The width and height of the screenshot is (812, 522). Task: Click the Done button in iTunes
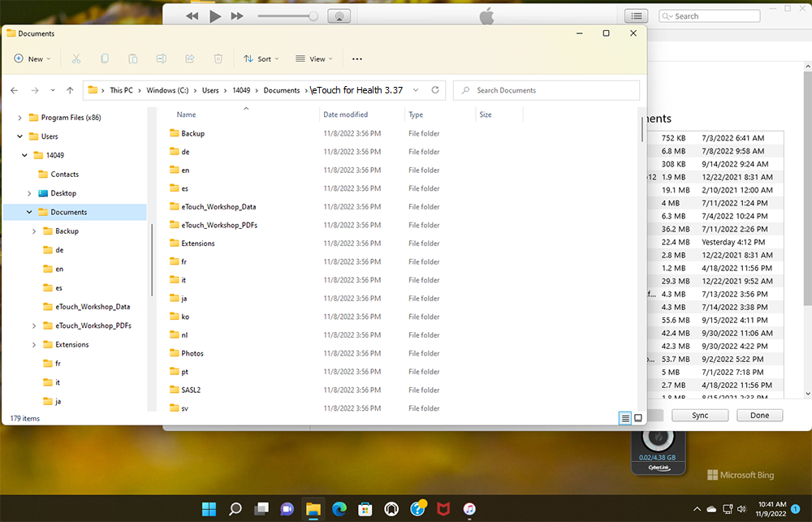(x=760, y=416)
